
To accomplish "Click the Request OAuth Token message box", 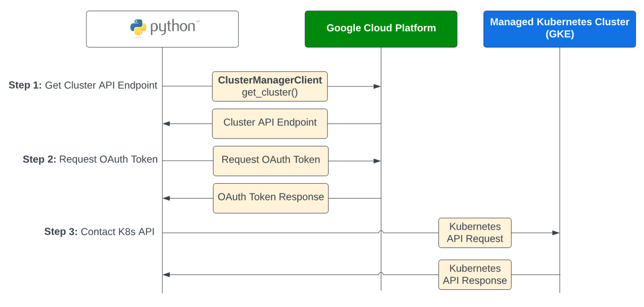I will pyautogui.click(x=270, y=160).
